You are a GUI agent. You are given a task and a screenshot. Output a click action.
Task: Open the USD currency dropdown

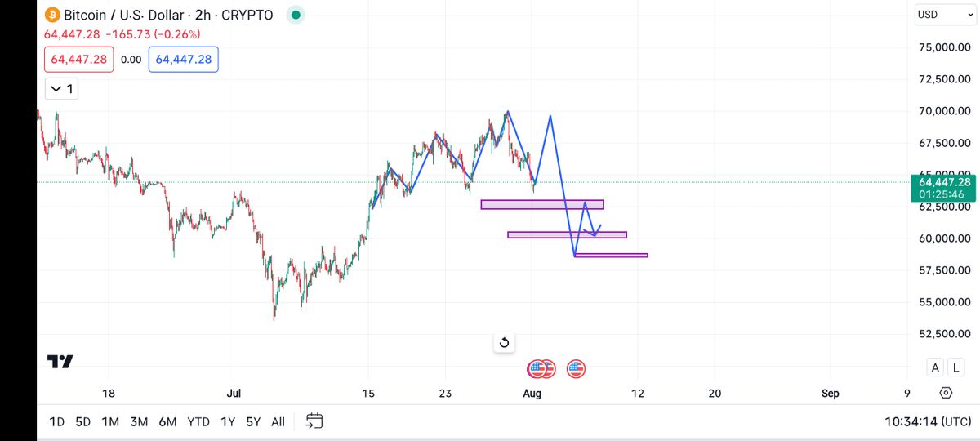click(938, 15)
